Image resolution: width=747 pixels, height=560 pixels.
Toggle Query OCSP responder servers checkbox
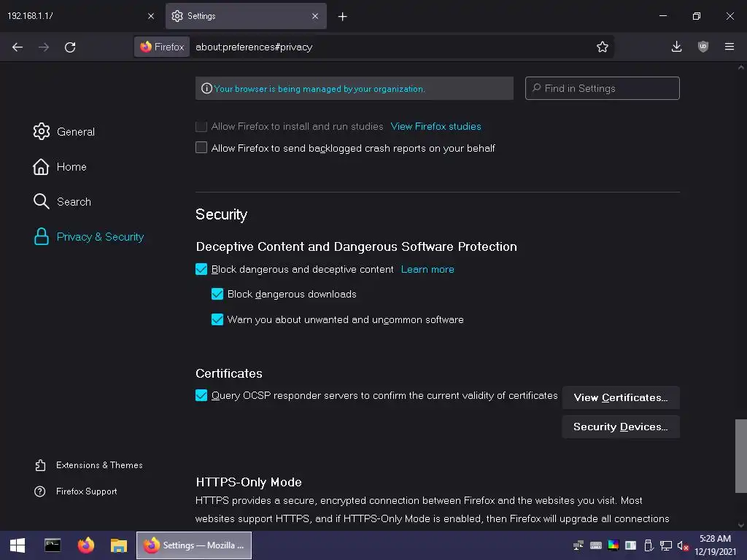(x=201, y=395)
